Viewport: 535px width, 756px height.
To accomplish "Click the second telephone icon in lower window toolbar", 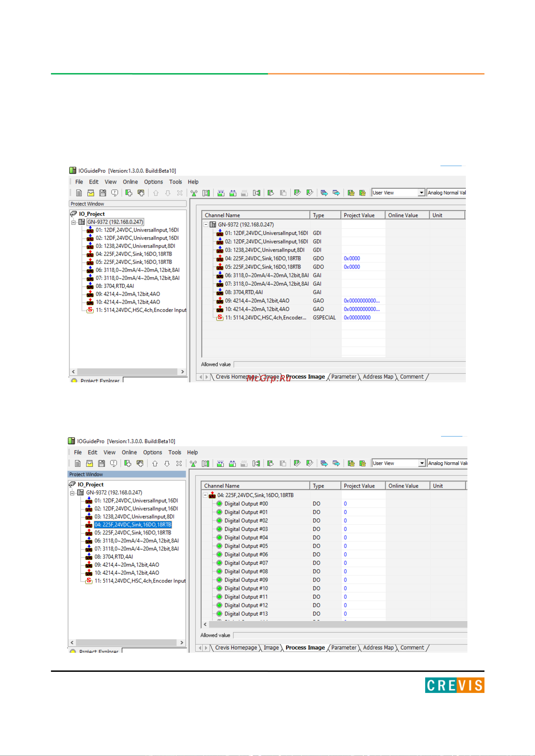I will click(363, 464).
